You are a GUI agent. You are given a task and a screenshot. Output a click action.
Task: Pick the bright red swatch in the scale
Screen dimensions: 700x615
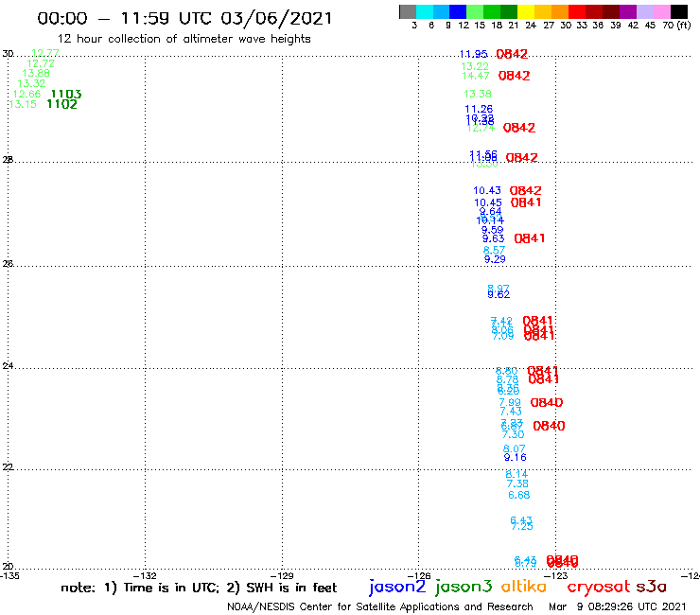pyautogui.click(x=577, y=11)
